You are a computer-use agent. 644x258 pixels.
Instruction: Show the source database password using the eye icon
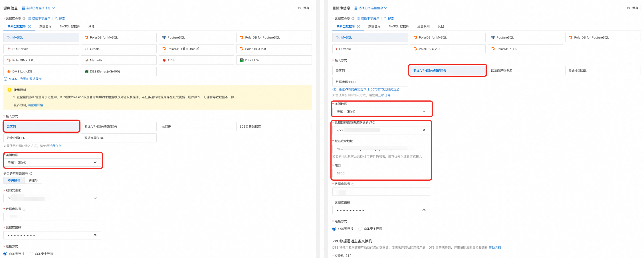95,235
